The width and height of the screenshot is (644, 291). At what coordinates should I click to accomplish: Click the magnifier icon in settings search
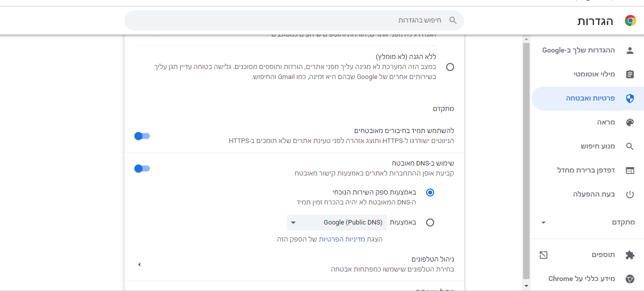[x=453, y=20]
